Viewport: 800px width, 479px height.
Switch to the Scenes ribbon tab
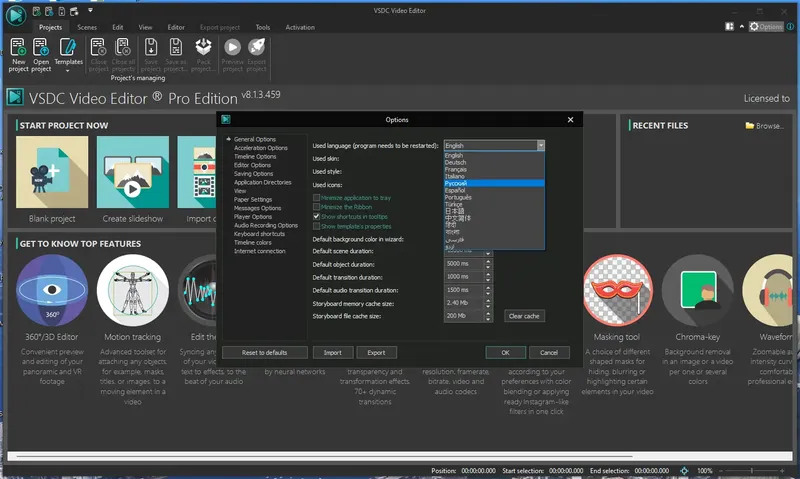(87, 27)
